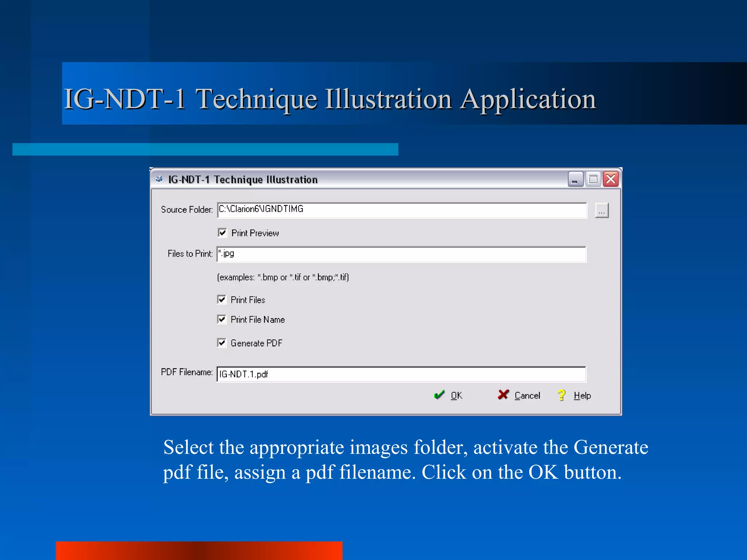The width and height of the screenshot is (747, 560).
Task: Click the PDF Filename label
Action: 187,372
